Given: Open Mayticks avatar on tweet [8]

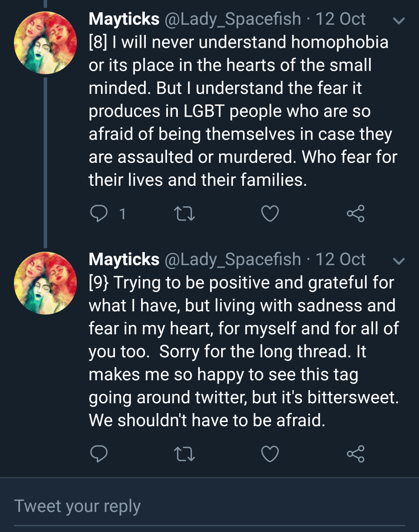Looking at the screenshot, I should click(x=45, y=43).
